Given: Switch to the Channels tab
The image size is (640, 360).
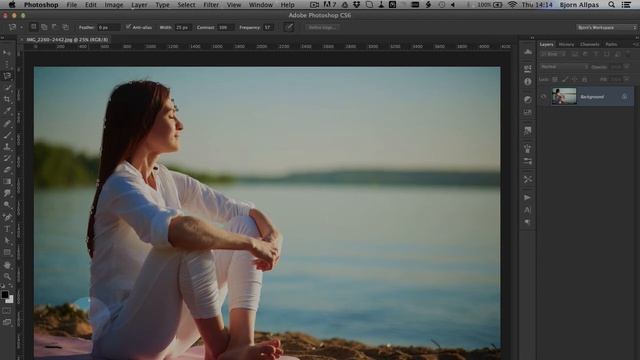Looking at the screenshot, I should pyautogui.click(x=589, y=44).
